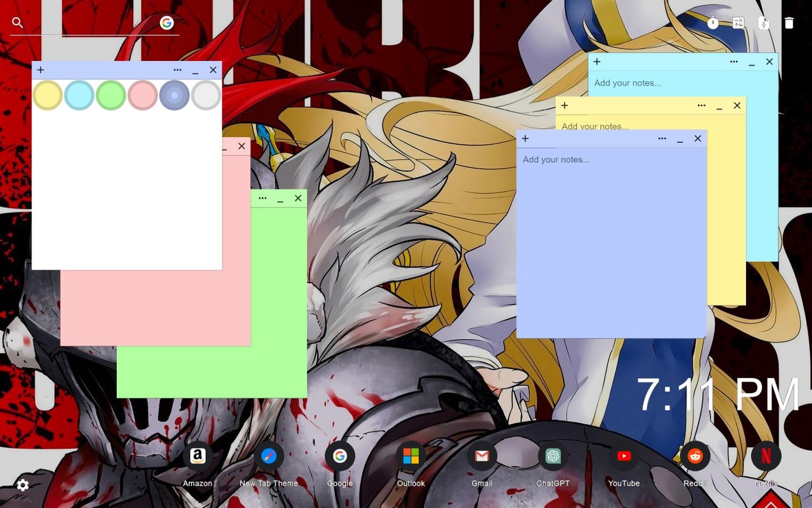Image resolution: width=812 pixels, height=508 pixels.
Task: Open the Gmail shortcut
Action: click(482, 456)
